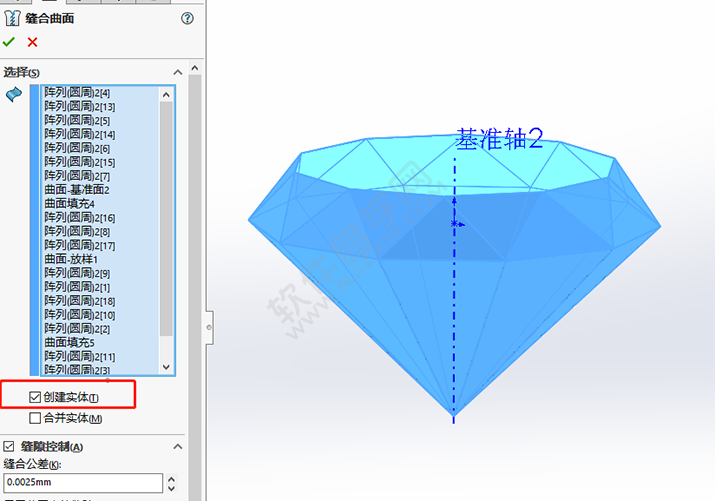Click the surface selection icon beside list
The image size is (715, 501).
14,94
